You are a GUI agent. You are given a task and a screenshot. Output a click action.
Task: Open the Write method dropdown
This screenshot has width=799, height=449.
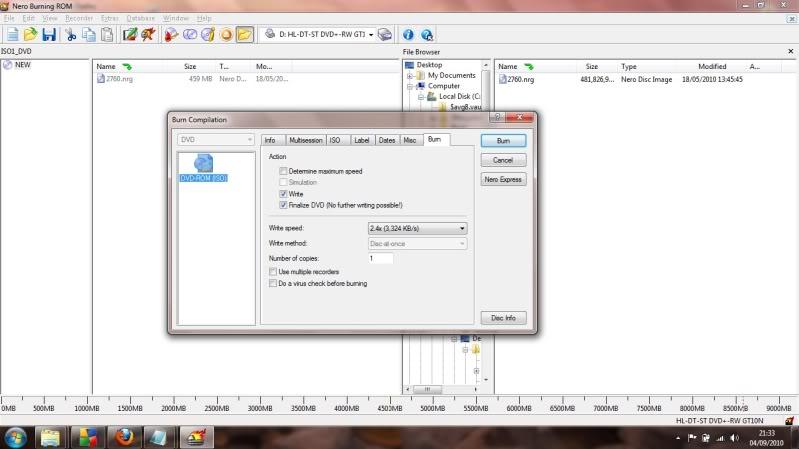(x=417, y=244)
